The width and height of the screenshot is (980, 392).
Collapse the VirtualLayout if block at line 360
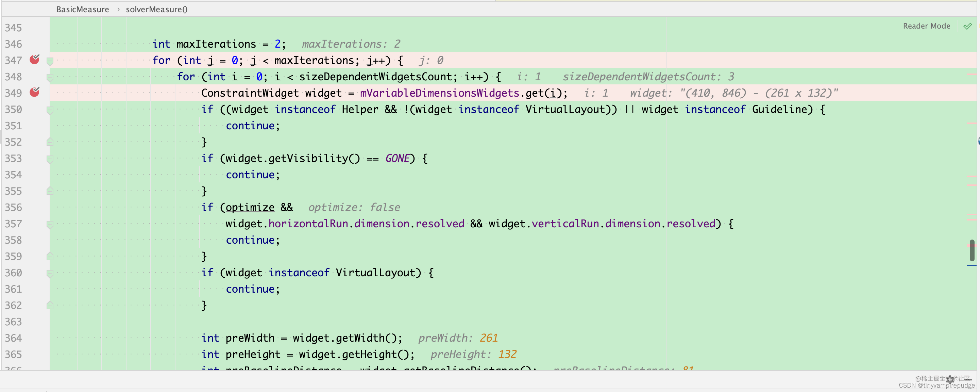pyautogui.click(x=50, y=273)
